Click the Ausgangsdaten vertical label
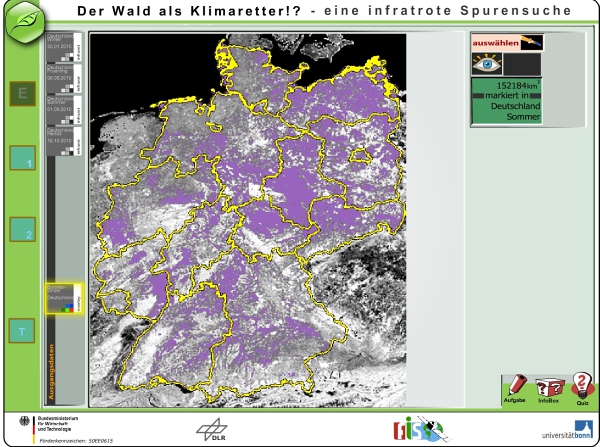This screenshot has height=447, width=600. 51,372
